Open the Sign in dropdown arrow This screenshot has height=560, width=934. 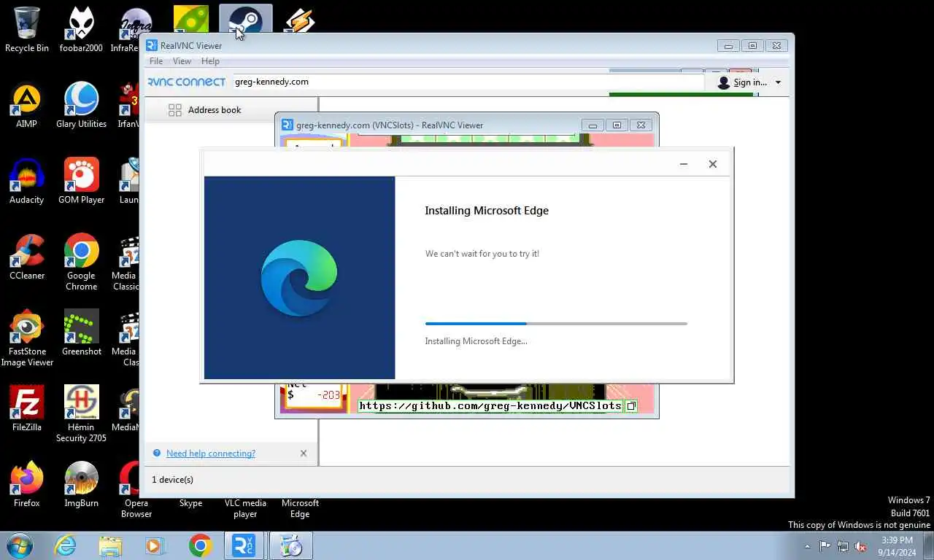(778, 82)
